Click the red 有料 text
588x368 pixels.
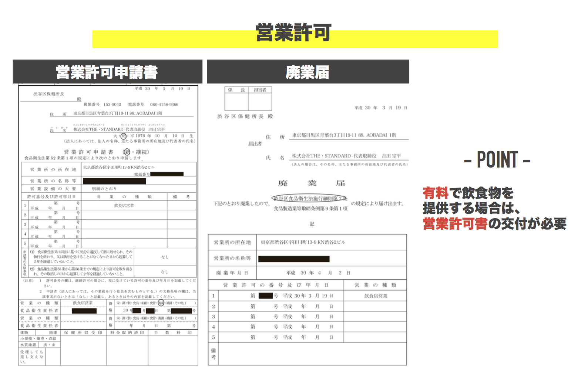point(436,193)
